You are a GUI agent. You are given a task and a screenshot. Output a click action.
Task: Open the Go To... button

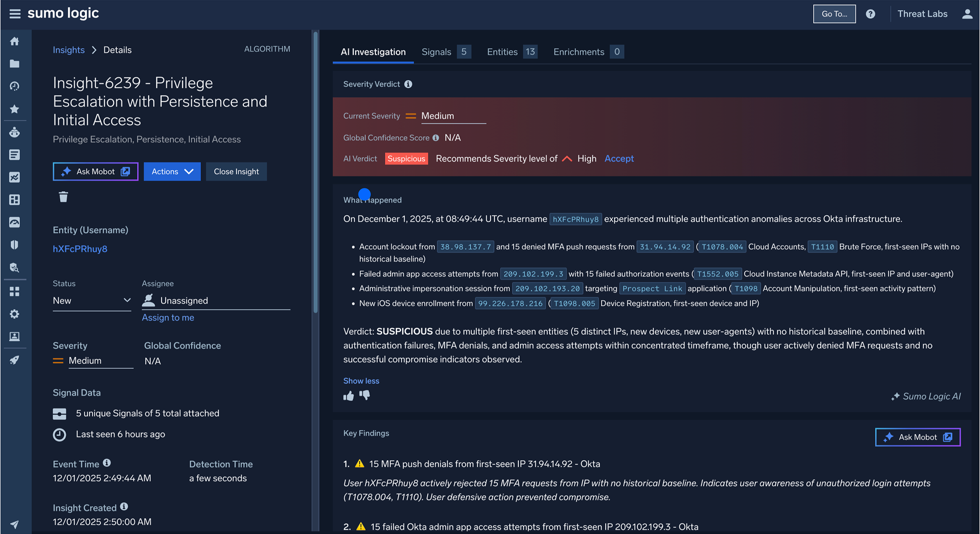pos(834,14)
